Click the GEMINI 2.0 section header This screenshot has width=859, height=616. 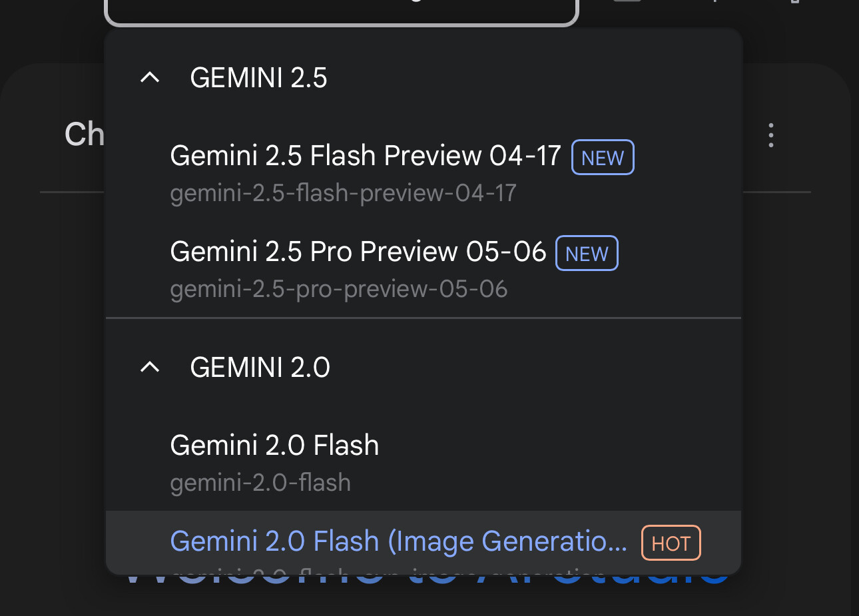pos(260,367)
